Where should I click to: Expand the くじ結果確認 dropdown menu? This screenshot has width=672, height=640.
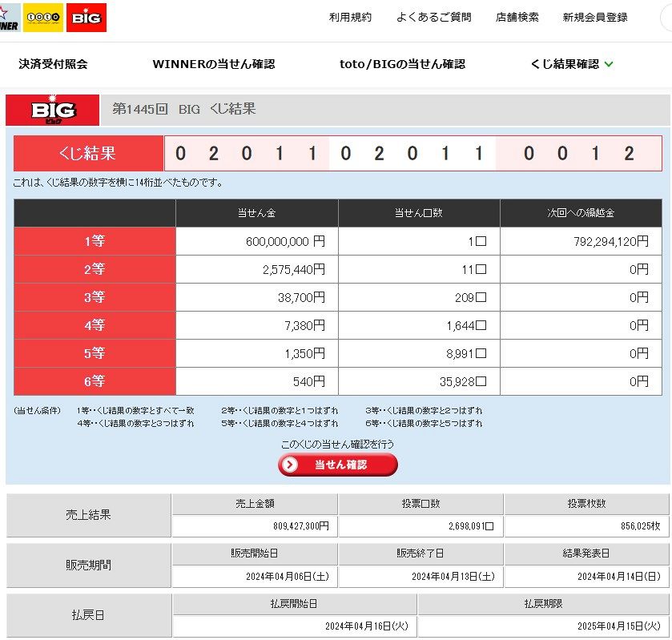point(565,64)
